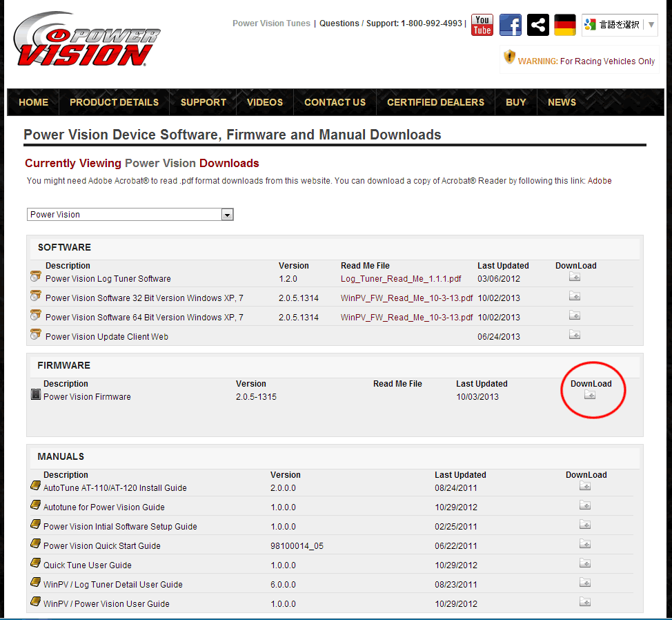The height and width of the screenshot is (620, 672).
Task: Click firmware version 2.0.5-1315
Action: click(x=256, y=396)
